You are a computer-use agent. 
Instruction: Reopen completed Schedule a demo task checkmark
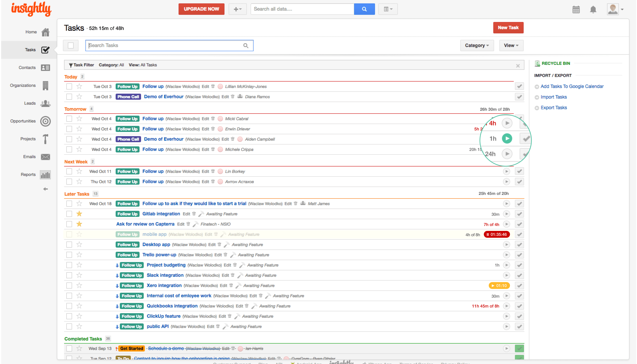(x=519, y=348)
